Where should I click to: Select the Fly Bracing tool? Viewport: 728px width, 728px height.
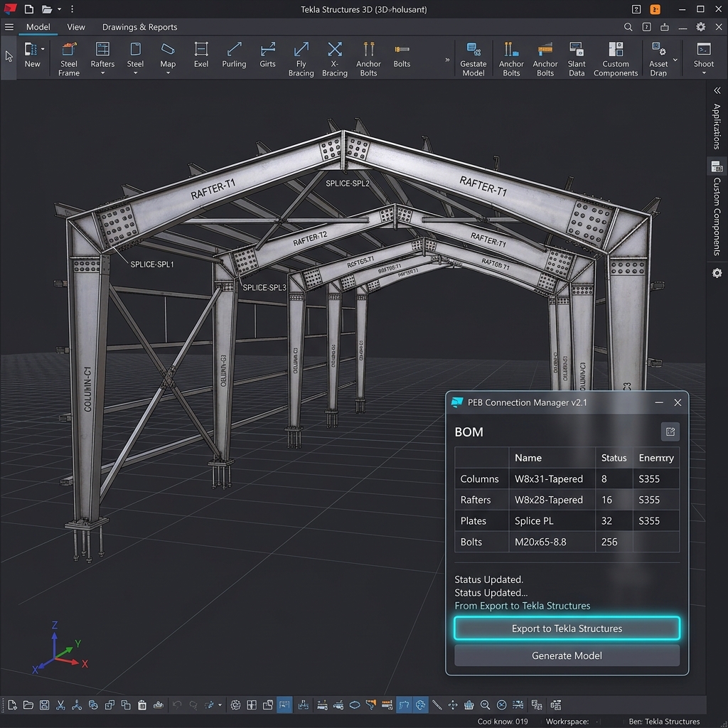coord(301,58)
